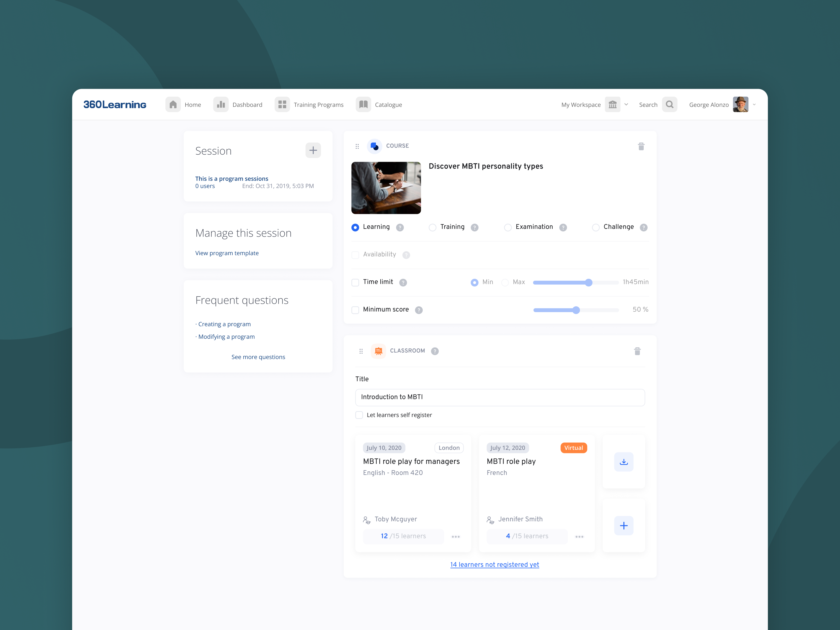The height and width of the screenshot is (630, 840).
Task: Click the Dashboard bar-chart icon
Action: (x=221, y=104)
